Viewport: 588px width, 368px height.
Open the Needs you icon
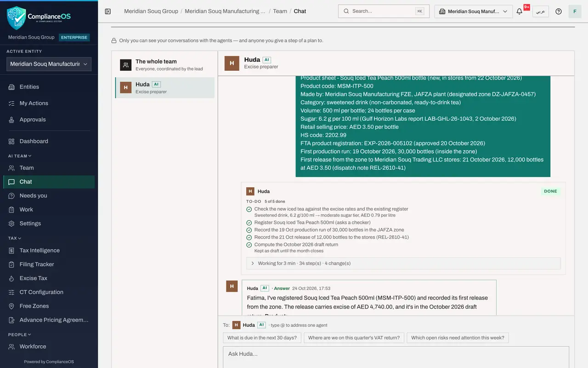11,195
